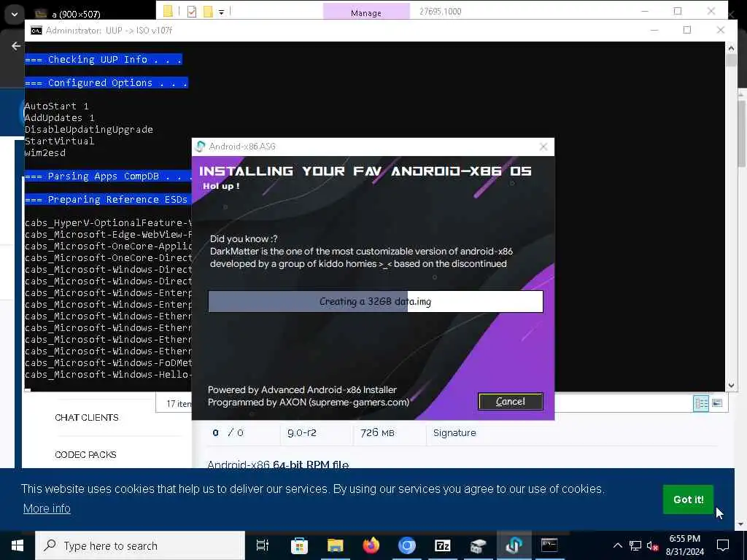Click the Cancel button in the Android-x86 installer
The image size is (747, 560).
tap(510, 402)
